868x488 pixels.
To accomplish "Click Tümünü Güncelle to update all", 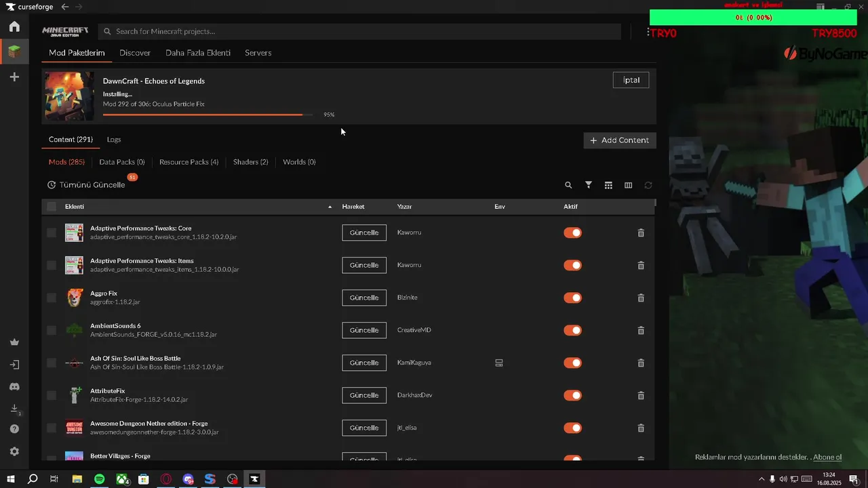I will [x=86, y=185].
